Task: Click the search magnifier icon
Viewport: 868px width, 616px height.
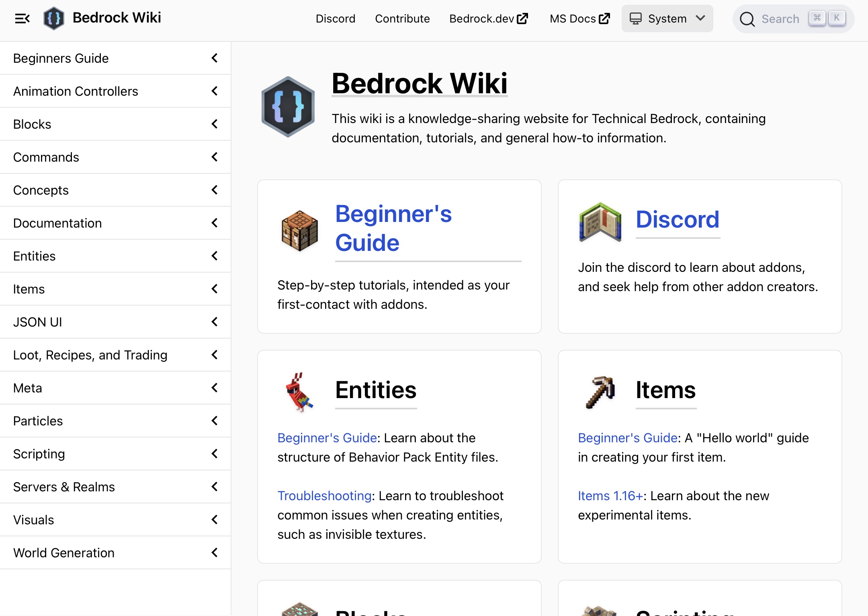Action: point(747,19)
